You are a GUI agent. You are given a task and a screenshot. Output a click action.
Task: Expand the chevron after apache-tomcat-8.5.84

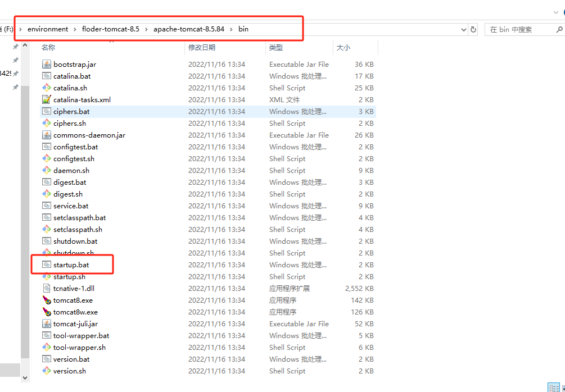tap(231, 29)
